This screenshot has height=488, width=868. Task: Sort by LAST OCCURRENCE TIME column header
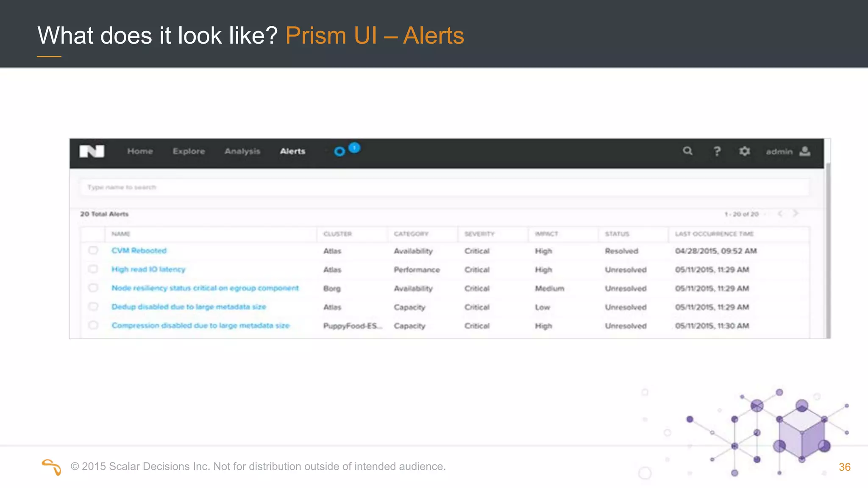(714, 234)
